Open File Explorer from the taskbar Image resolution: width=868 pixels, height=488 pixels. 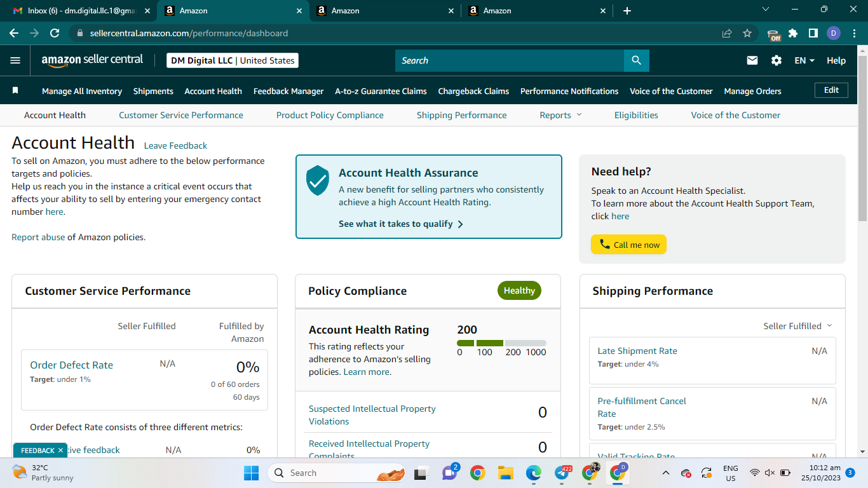click(x=505, y=473)
